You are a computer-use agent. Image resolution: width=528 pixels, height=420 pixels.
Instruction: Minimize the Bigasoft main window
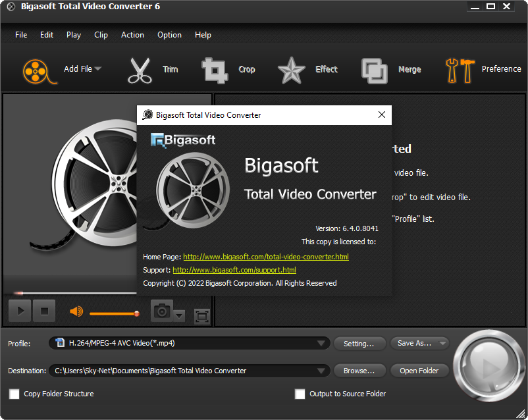(x=475, y=7)
